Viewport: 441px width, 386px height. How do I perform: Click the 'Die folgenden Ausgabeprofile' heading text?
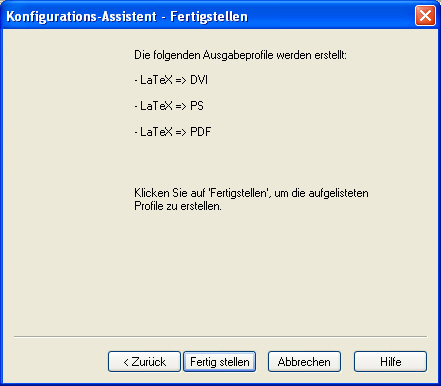tap(240, 55)
